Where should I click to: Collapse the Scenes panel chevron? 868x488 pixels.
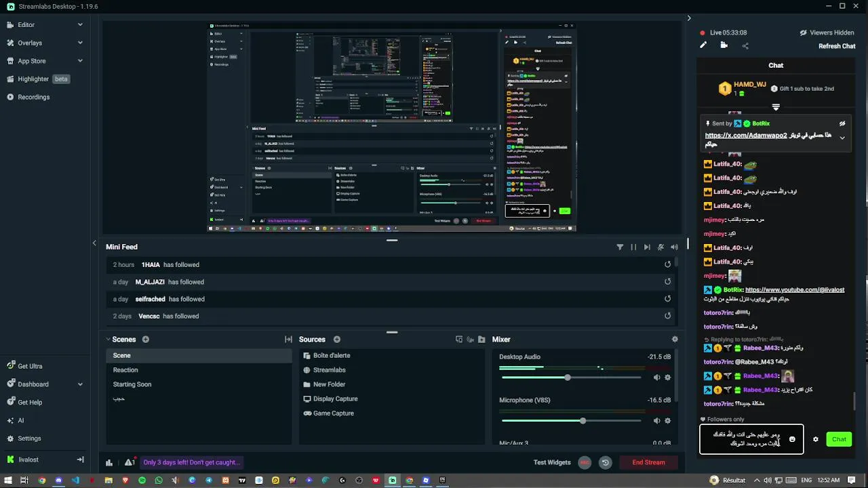pos(108,340)
